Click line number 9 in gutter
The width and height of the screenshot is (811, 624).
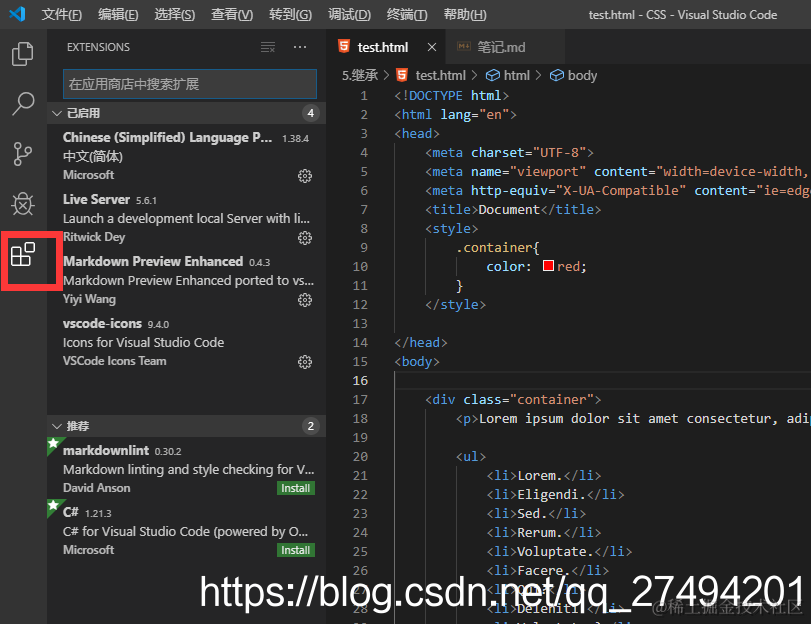[x=364, y=247]
